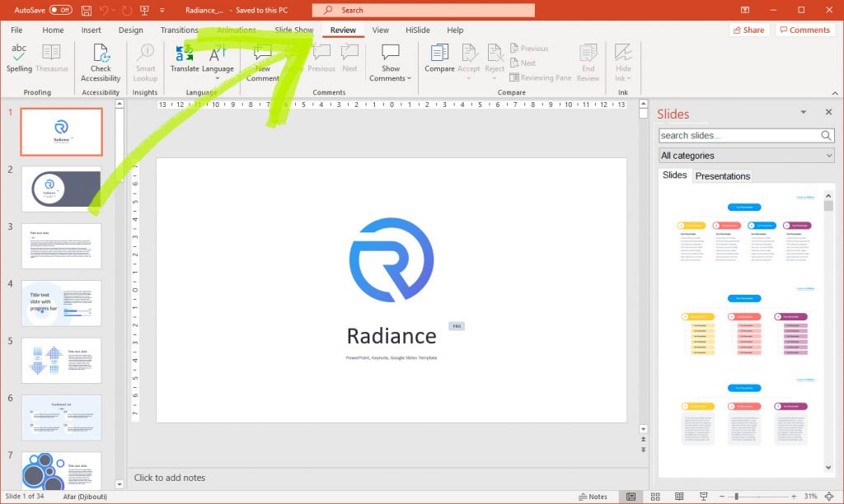The width and height of the screenshot is (844, 504).
Task: Go to Previous change in Compare group
Action: point(528,49)
